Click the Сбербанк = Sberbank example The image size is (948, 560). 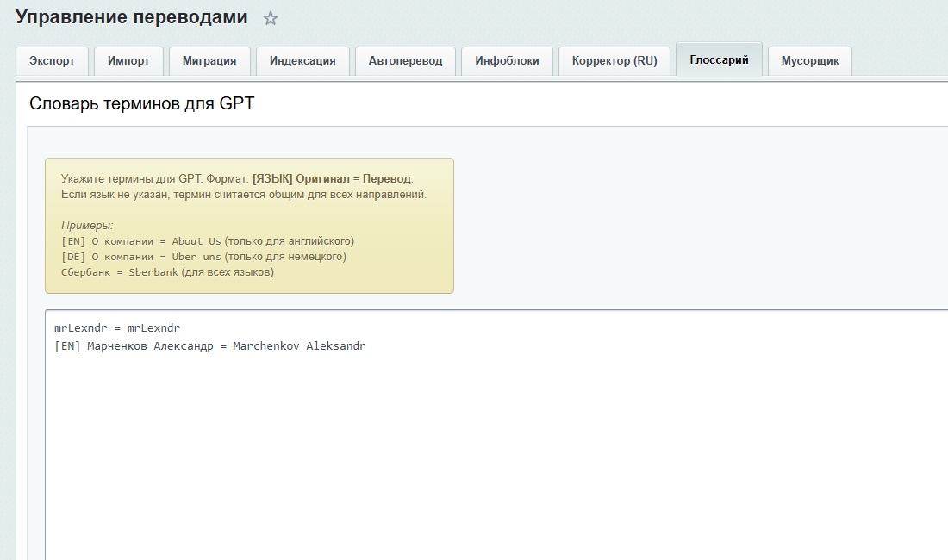[120, 272]
